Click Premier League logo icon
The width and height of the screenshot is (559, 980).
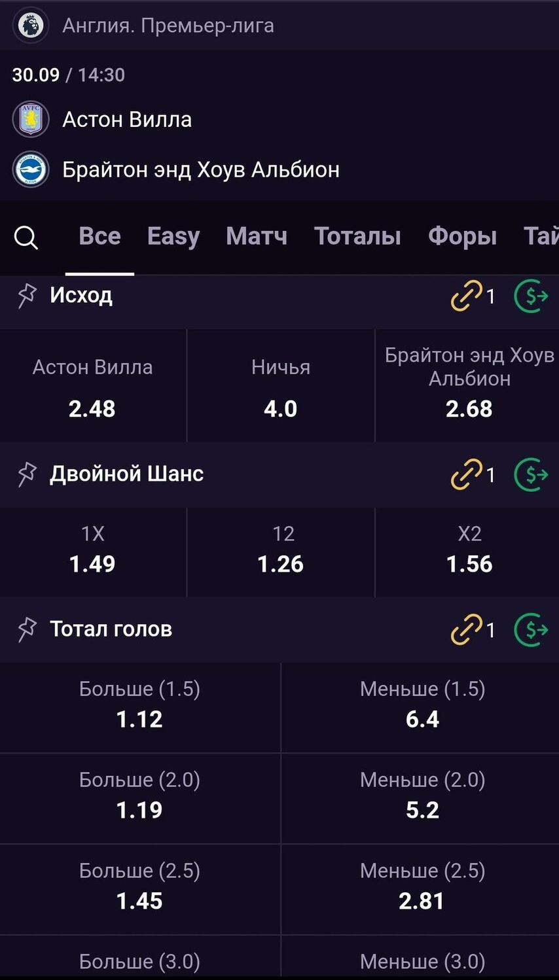point(31,26)
